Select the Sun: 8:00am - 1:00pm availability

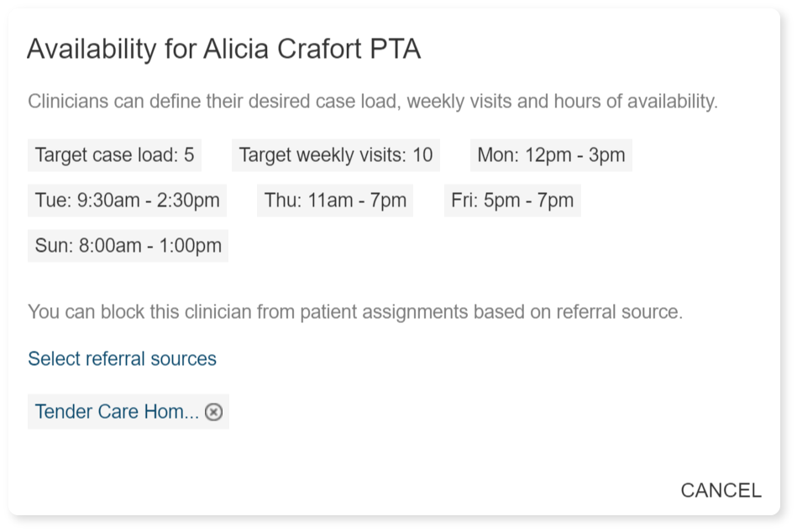128,246
